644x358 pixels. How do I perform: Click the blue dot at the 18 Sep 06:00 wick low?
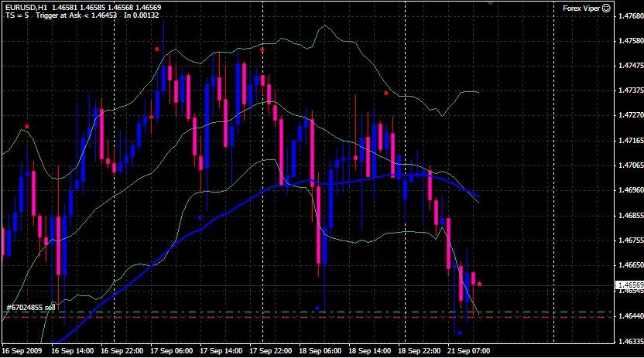[x=317, y=309]
